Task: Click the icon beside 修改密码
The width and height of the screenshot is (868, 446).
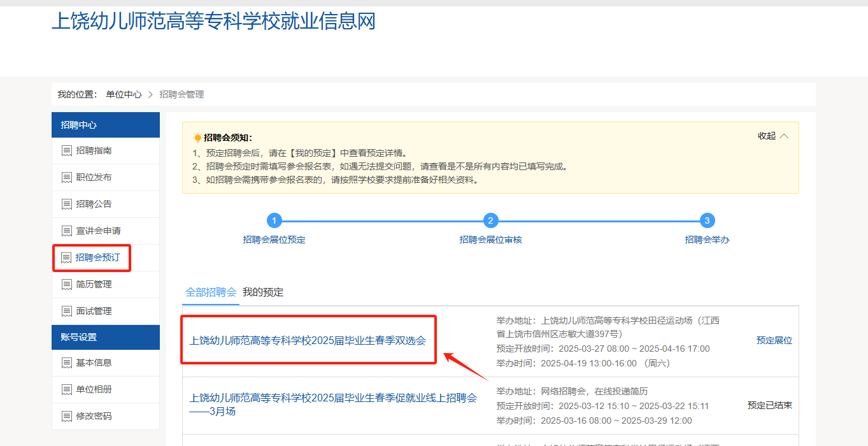Action: pyautogui.click(x=66, y=417)
